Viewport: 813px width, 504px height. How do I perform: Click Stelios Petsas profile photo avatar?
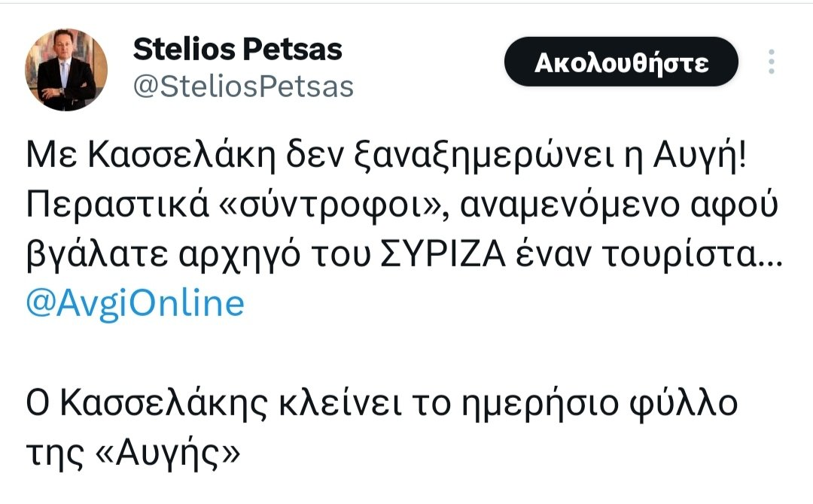[67, 70]
